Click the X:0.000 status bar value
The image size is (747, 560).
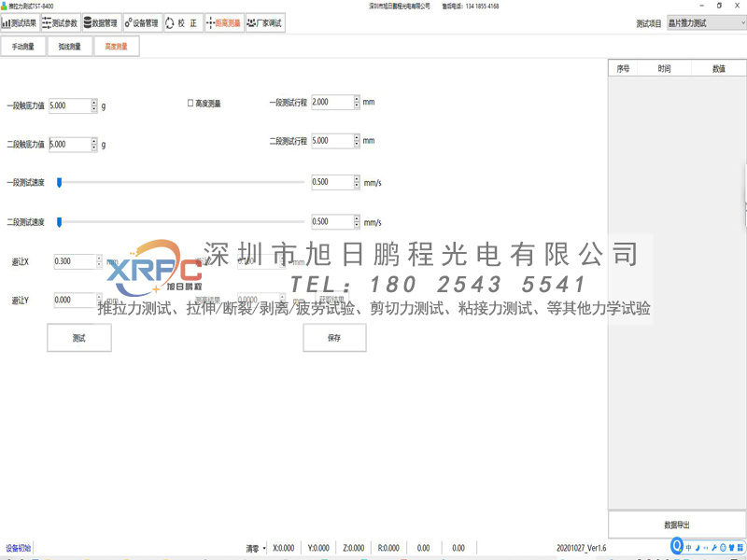pyautogui.click(x=284, y=548)
